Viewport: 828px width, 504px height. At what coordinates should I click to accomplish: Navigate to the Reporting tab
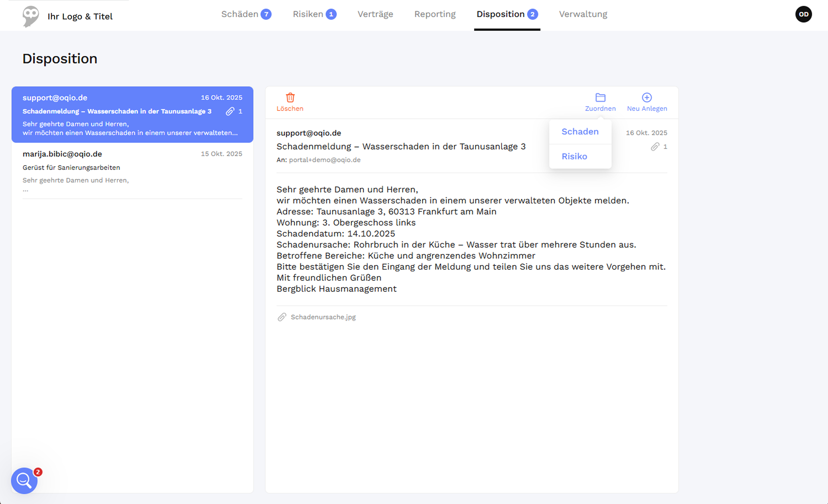435,14
